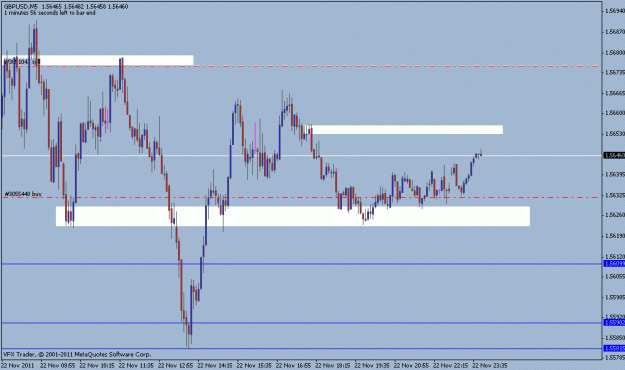
Task: Click the 1.56530 price axis label
Action: (615, 134)
